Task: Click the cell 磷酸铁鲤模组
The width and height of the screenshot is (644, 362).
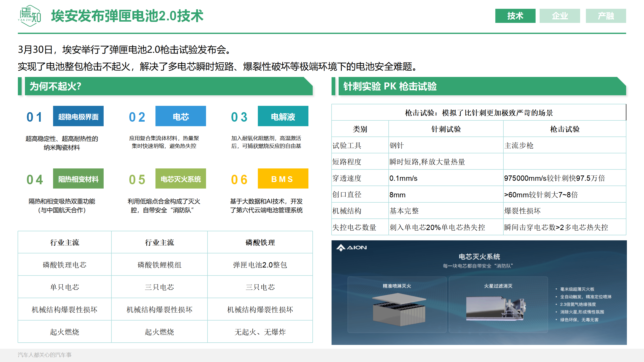Action: click(x=159, y=265)
